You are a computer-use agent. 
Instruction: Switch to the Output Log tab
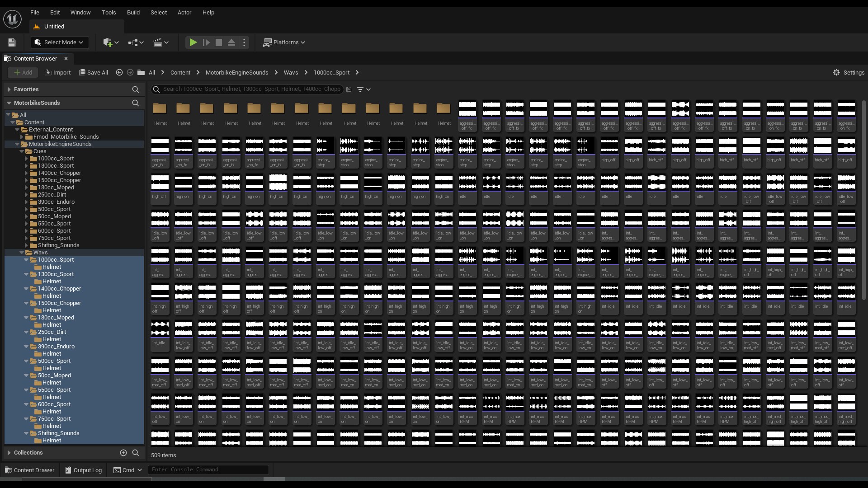(x=84, y=470)
